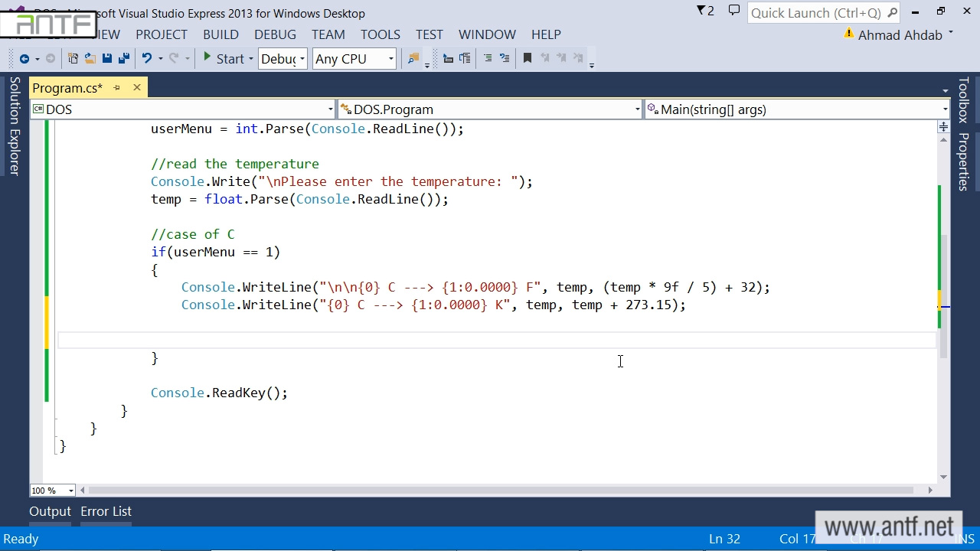Close the Program.cs tab
The image size is (980, 551).
pos(137,88)
